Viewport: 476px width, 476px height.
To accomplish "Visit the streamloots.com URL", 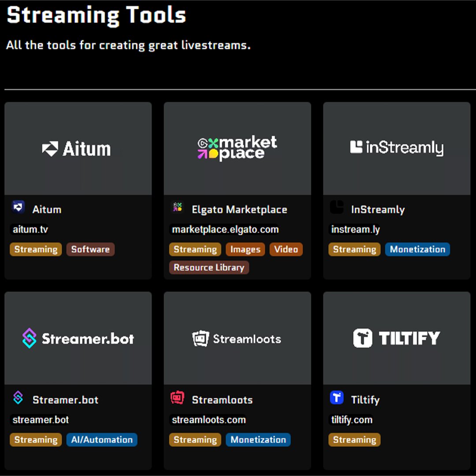I will click(208, 420).
